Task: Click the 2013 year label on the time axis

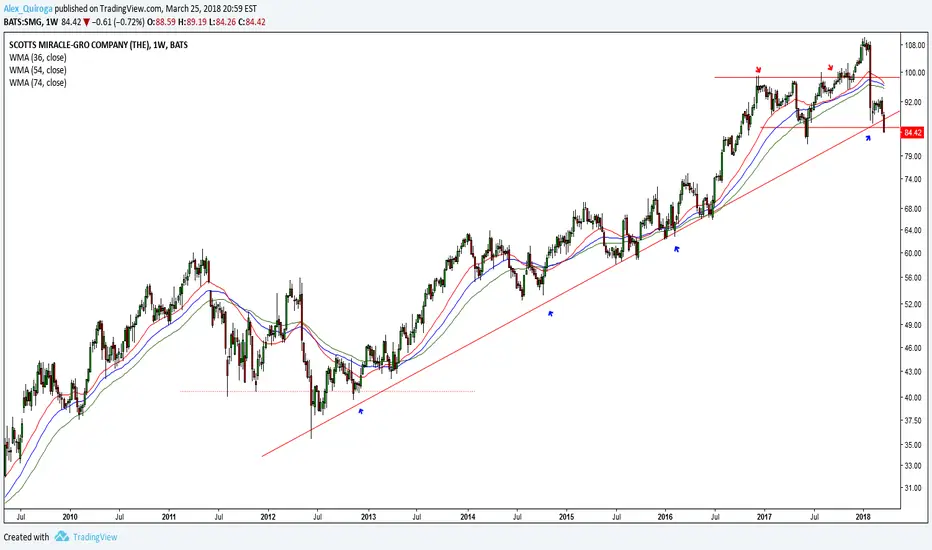Action: click(x=369, y=517)
